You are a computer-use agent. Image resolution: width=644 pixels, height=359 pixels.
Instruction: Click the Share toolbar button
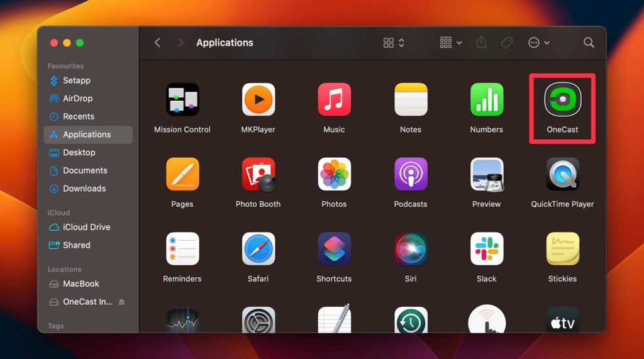point(481,42)
